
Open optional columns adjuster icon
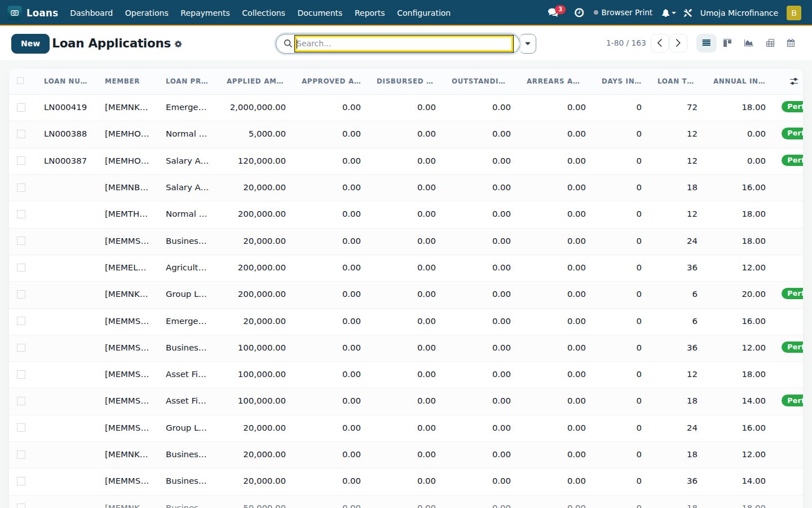point(794,81)
